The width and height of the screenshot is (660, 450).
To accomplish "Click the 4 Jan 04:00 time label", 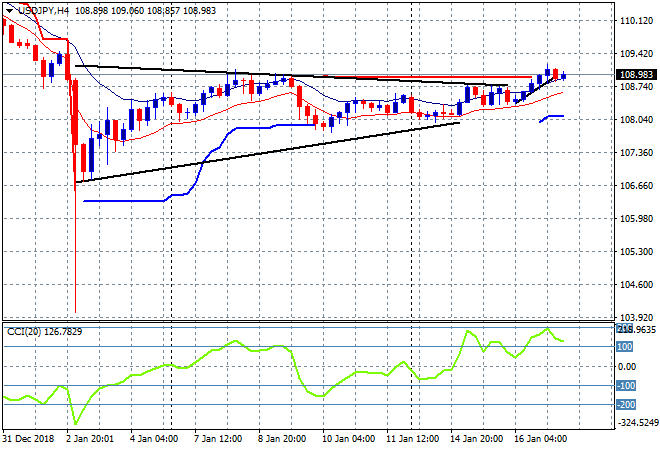I will pos(154,439).
